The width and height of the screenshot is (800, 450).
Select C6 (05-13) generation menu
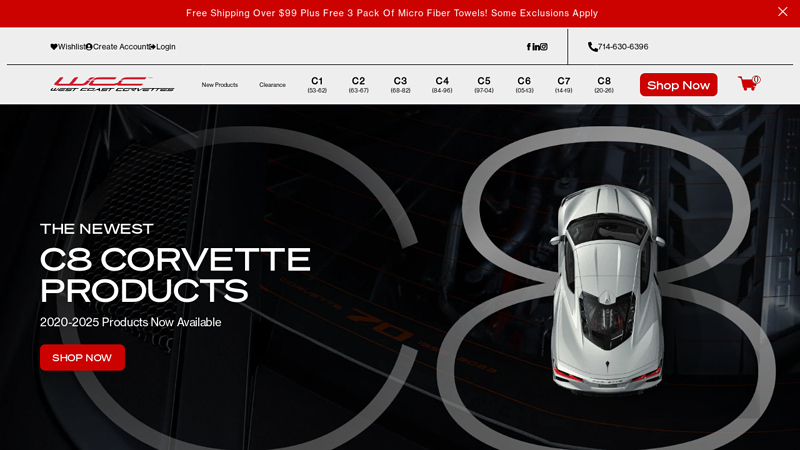click(524, 84)
